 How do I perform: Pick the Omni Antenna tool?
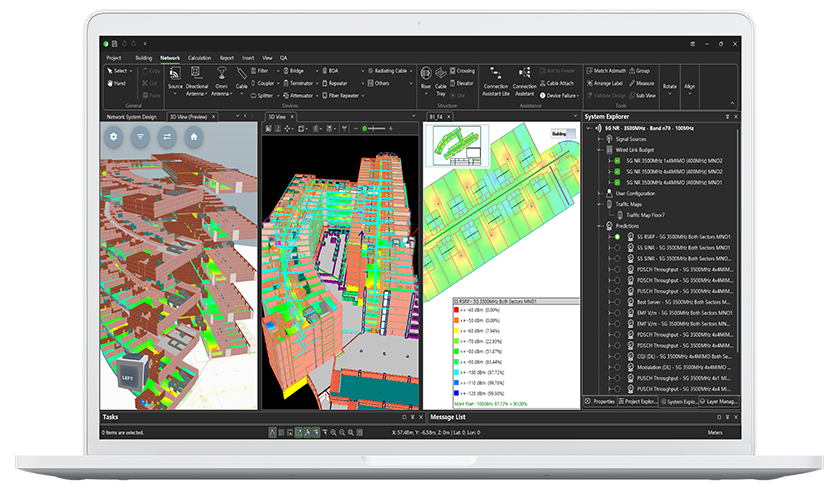[x=221, y=80]
